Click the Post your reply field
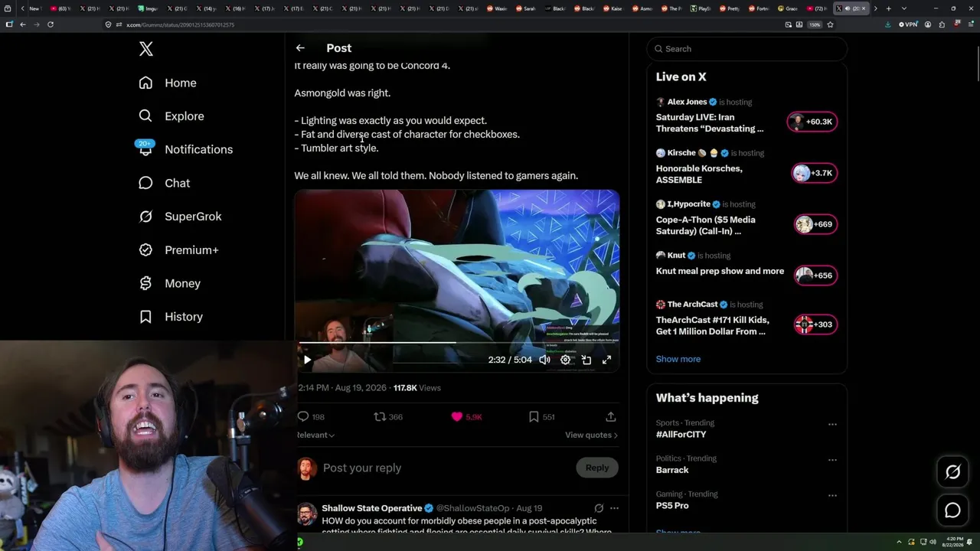Viewport: 980px width, 551px height. pyautogui.click(x=446, y=468)
